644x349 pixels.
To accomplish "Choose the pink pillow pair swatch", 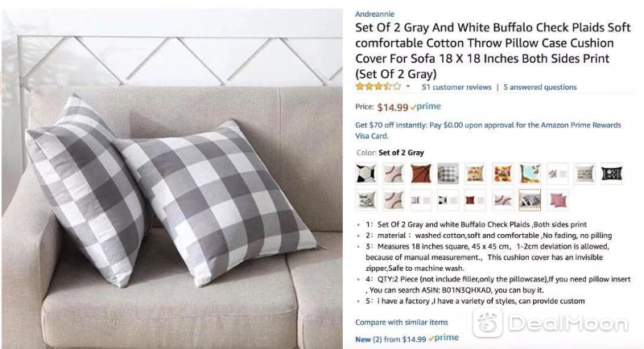I will (557, 200).
